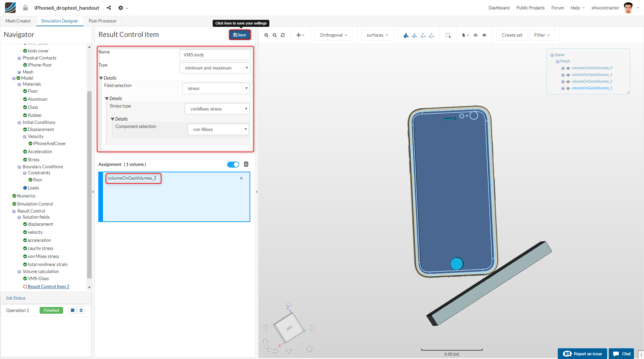Collapse the Model tree node
This screenshot has width=644, height=359.
(x=14, y=78)
